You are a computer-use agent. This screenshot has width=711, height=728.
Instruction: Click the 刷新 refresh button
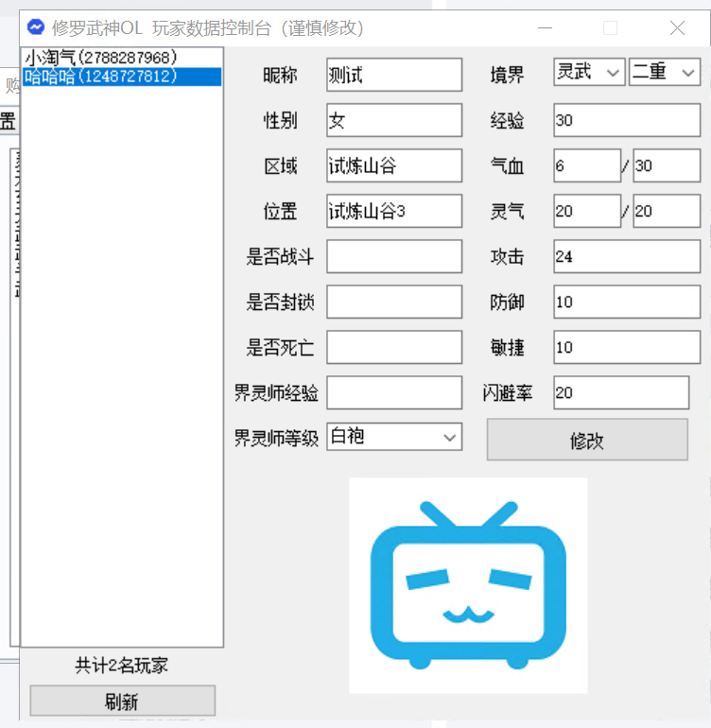122,701
